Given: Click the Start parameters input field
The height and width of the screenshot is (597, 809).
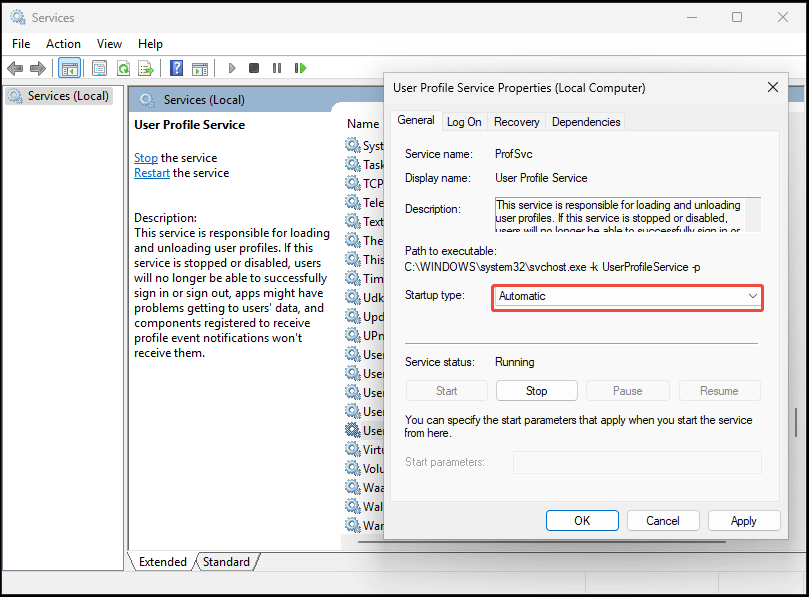Looking at the screenshot, I should pyautogui.click(x=637, y=462).
